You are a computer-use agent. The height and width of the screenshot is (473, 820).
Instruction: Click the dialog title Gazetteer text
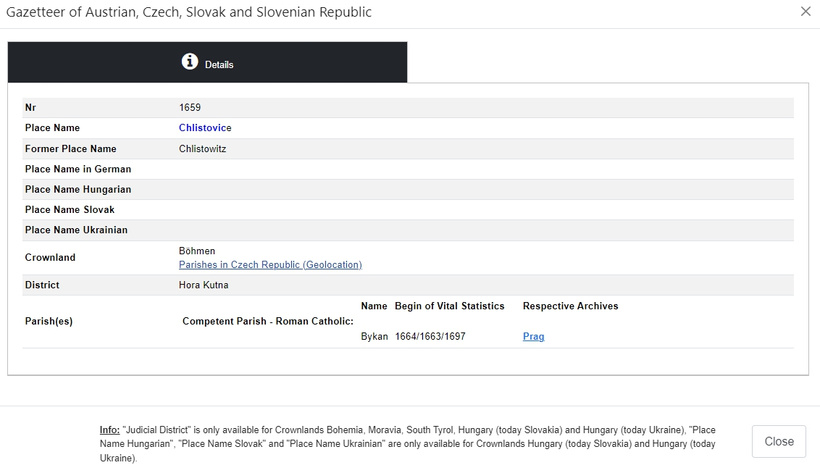tap(189, 12)
